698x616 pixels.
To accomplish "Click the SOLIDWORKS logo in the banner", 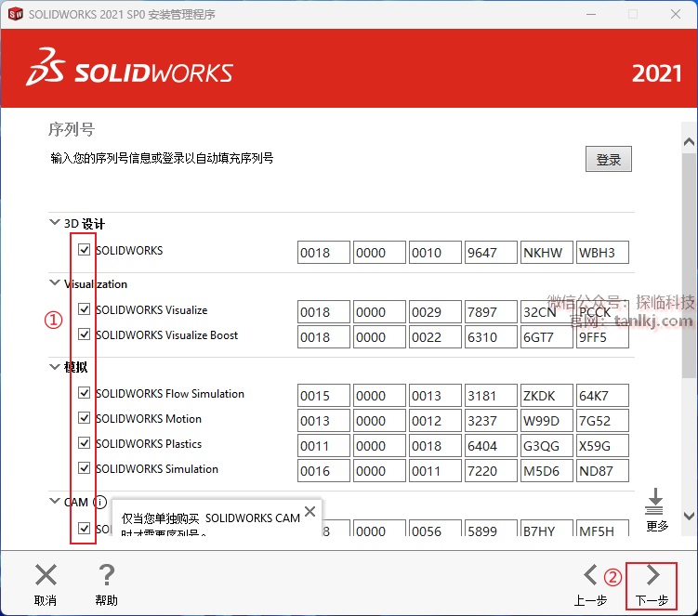I will coord(130,71).
